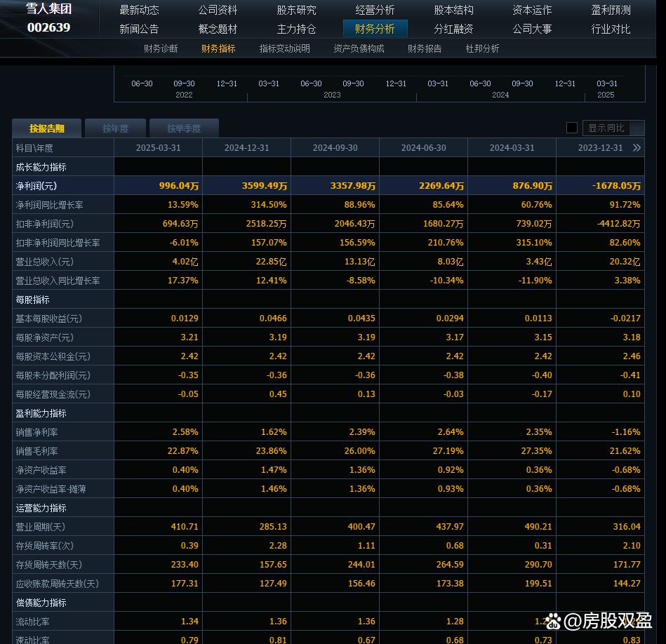Expand more report periods with the » arrow
The width and height of the screenshot is (666, 644).
coord(637,147)
